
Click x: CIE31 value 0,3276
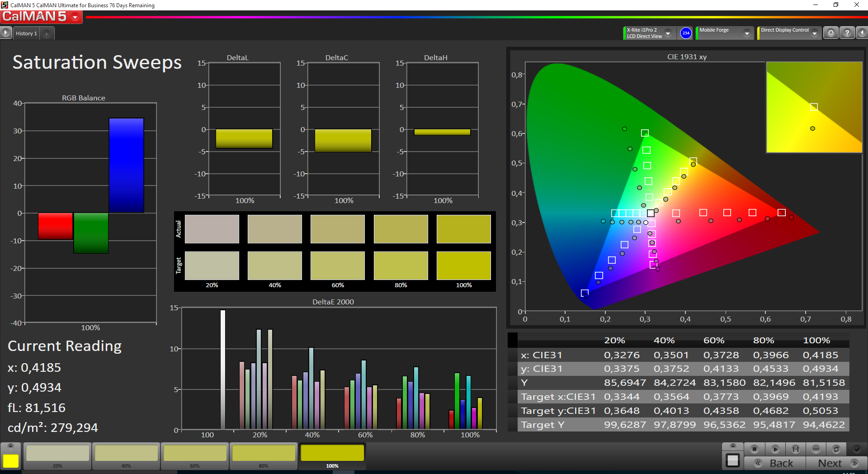tap(622, 355)
